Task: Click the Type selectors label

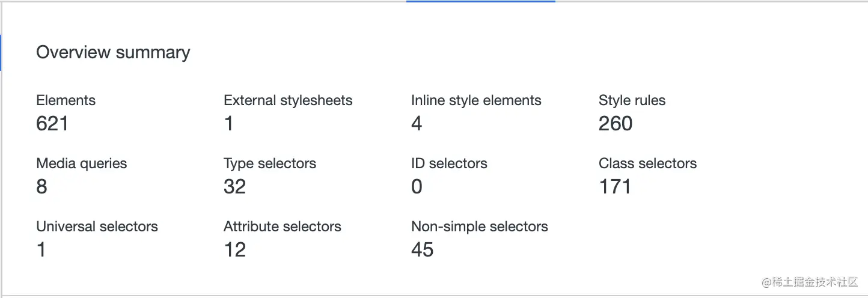Action: (x=270, y=163)
